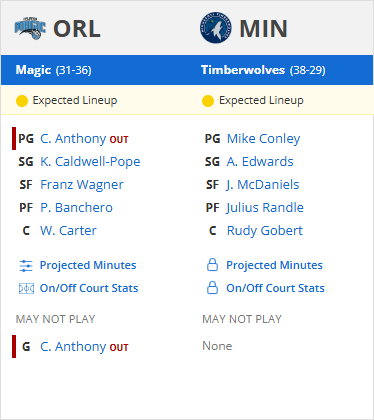
Task: Click Rudy Gobert at center
Action: click(x=265, y=231)
